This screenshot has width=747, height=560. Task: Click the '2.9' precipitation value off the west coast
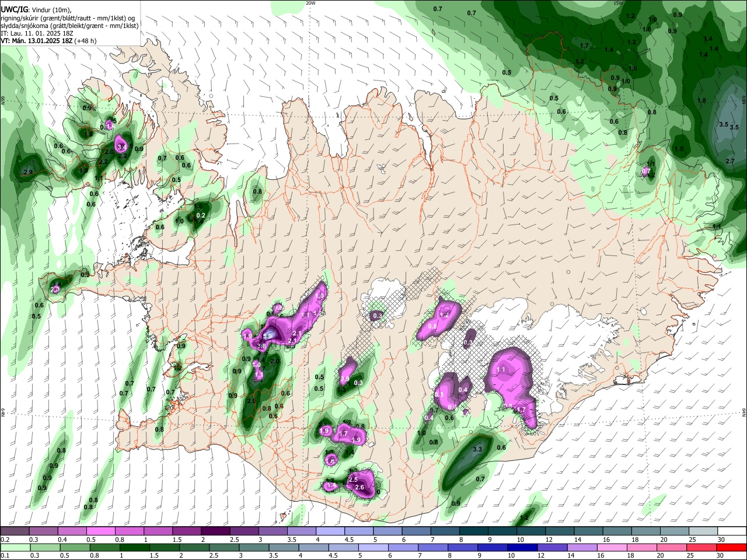coord(28,173)
